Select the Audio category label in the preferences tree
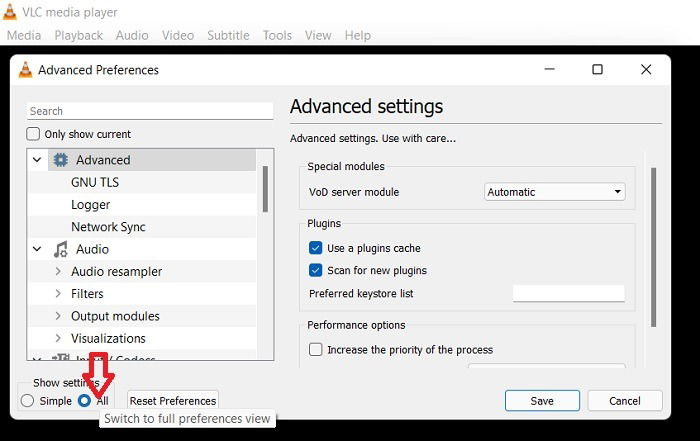Viewport: 700px width, 441px height. 92,249
